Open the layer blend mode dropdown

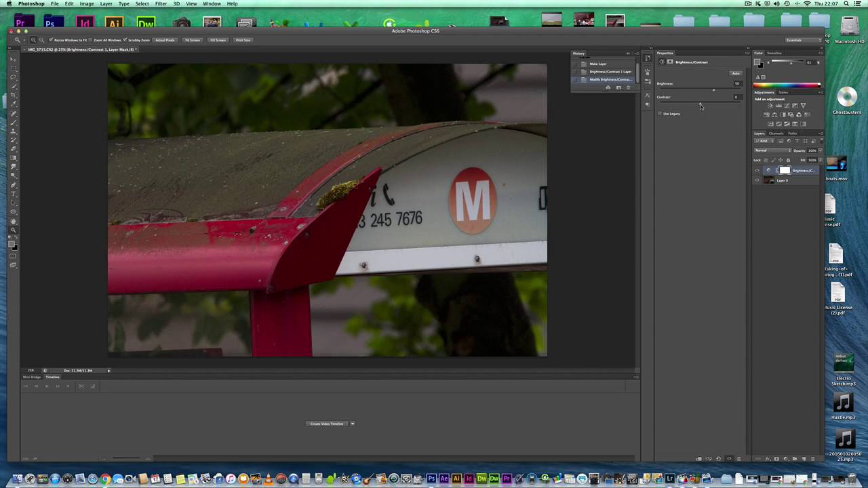click(x=772, y=150)
